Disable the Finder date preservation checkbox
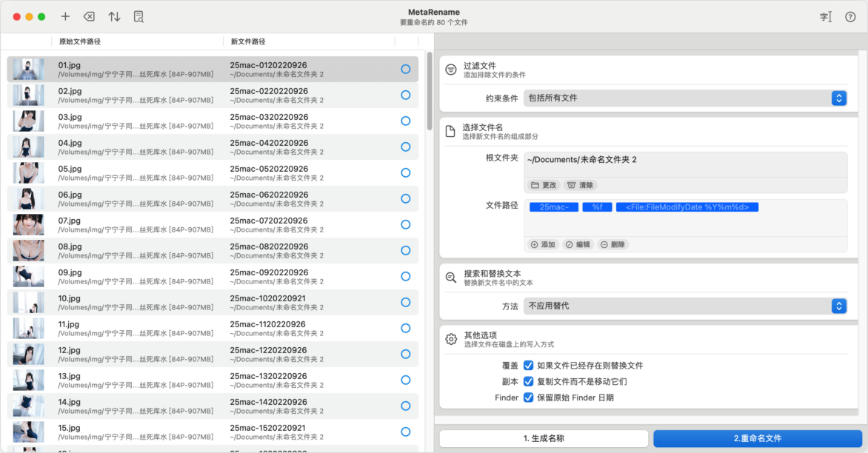Viewport: 868px width, 453px height. click(x=528, y=397)
